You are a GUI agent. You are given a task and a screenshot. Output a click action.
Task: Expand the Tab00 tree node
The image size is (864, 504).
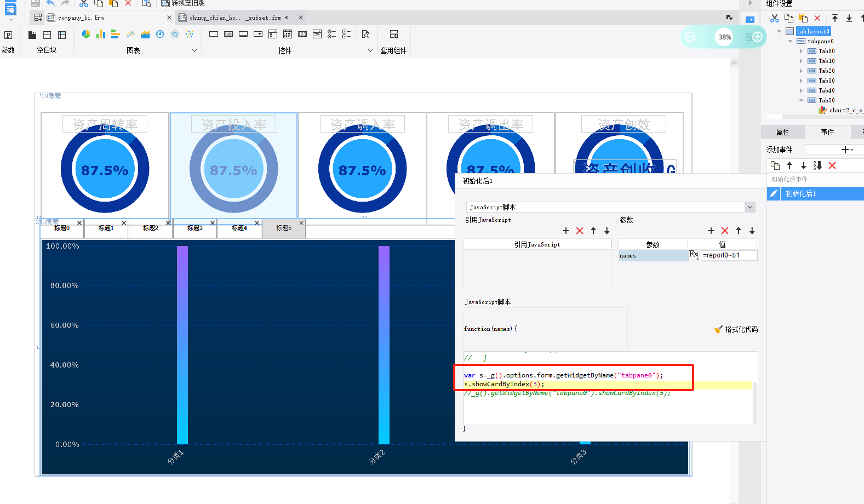click(x=801, y=51)
